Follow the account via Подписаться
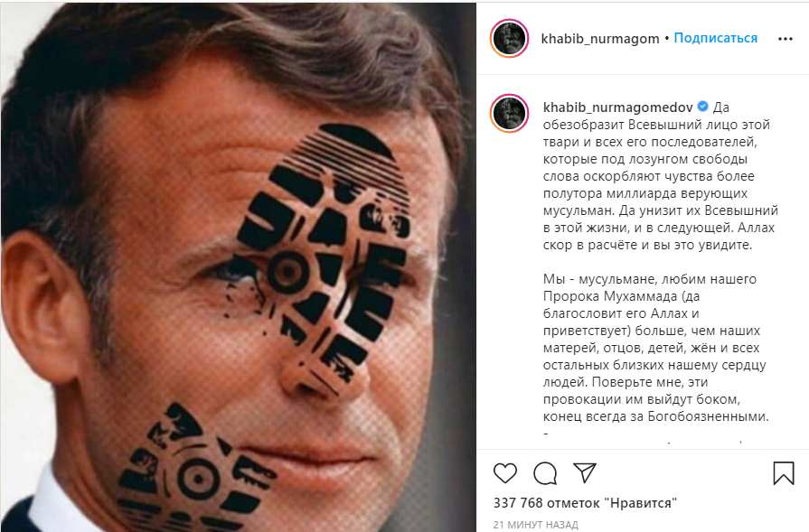The image size is (809, 532). click(x=716, y=38)
